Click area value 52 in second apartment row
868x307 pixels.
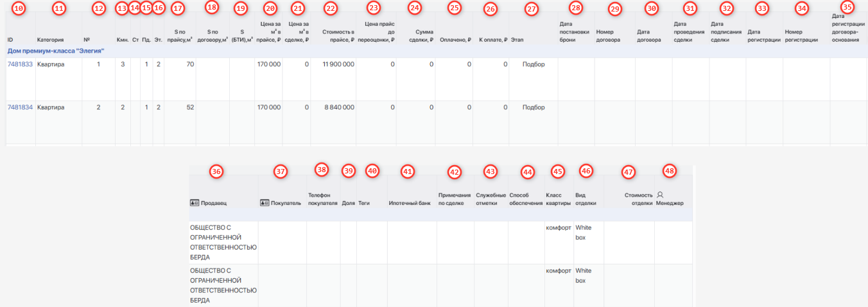(190, 108)
